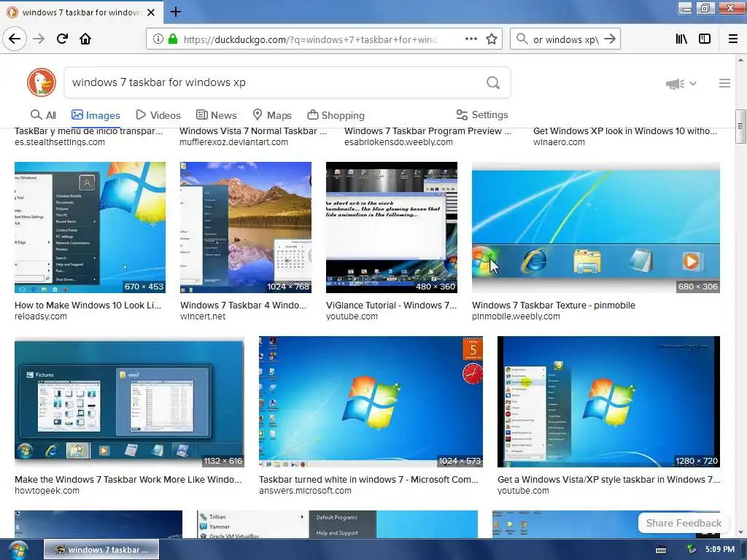Open a new browser tab

click(176, 12)
